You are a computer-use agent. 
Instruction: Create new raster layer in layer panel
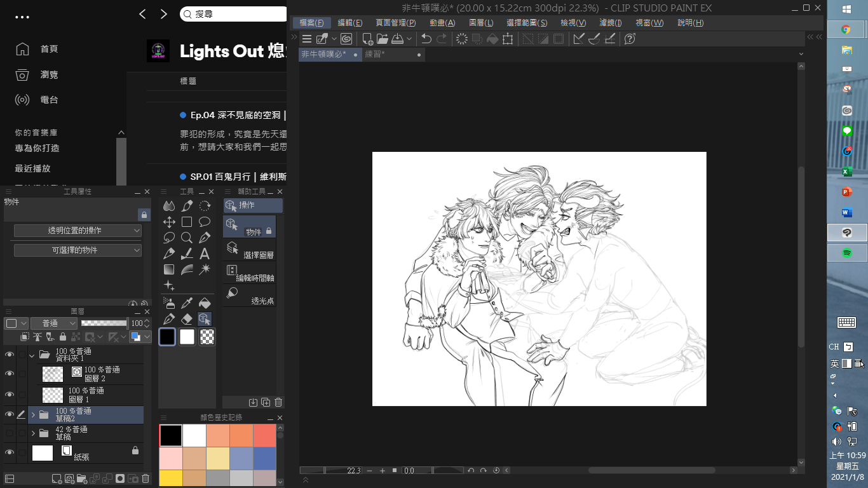point(57,478)
